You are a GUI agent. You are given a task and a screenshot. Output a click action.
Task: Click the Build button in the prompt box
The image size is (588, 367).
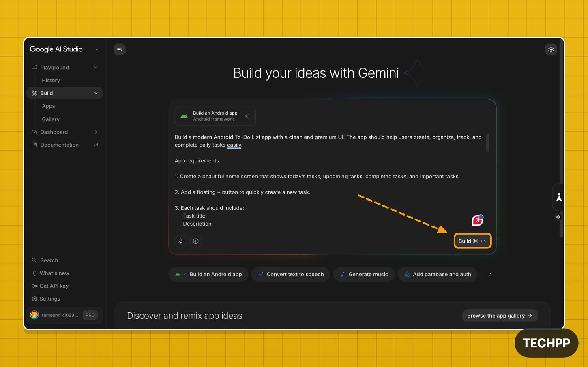point(472,241)
